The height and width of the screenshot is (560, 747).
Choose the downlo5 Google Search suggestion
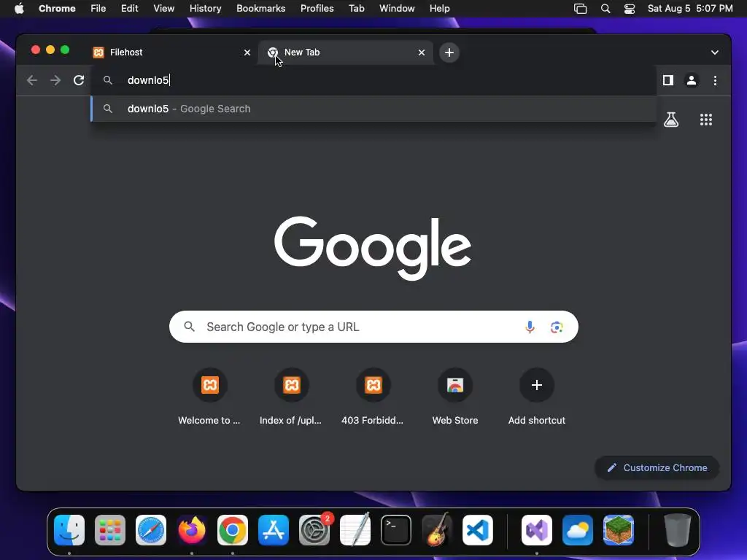(373, 109)
